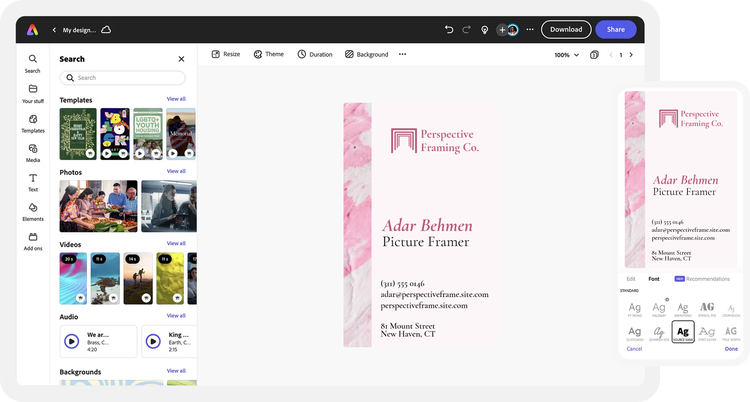Select the LGBTQ+ Youth Housing template
The image size is (750, 402).
(148, 134)
